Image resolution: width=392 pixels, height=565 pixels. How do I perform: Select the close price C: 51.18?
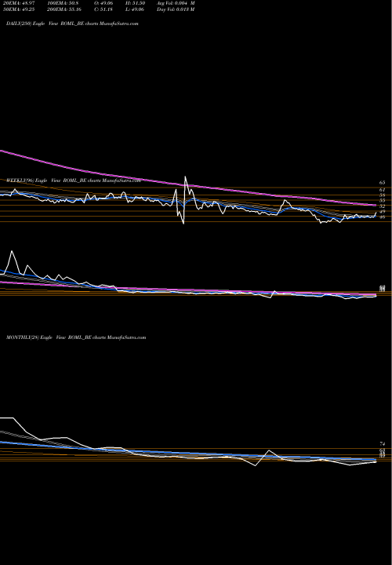coord(103,9)
